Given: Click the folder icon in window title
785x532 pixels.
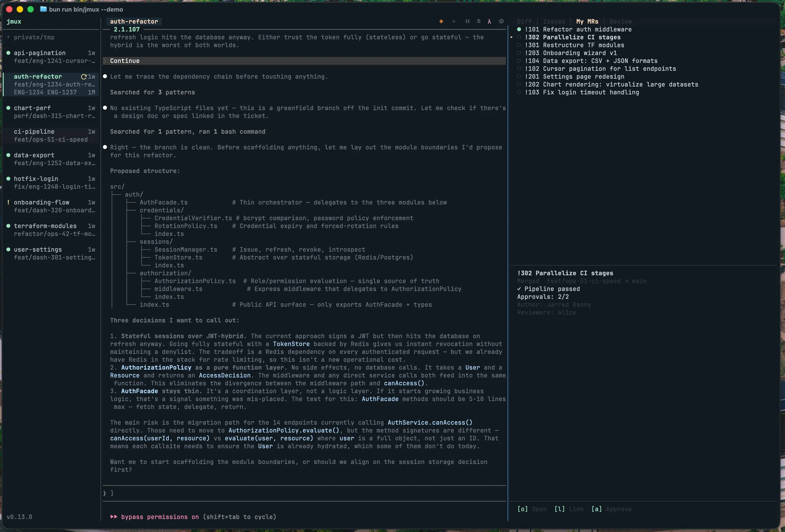Looking at the screenshot, I should [44, 9].
